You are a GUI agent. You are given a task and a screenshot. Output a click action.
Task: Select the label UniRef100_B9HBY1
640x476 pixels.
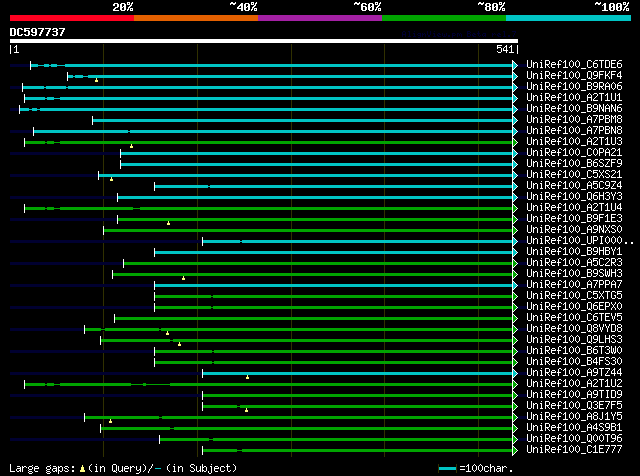pos(574,252)
